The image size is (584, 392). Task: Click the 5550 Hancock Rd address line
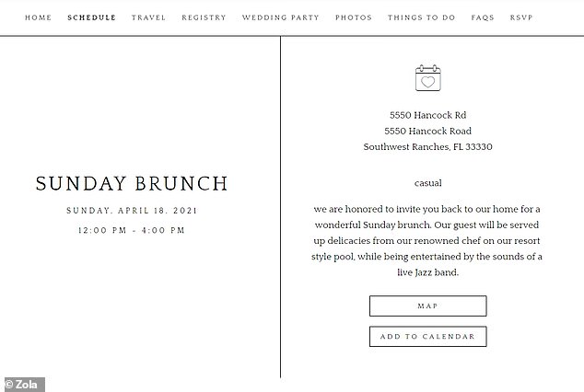tap(428, 115)
